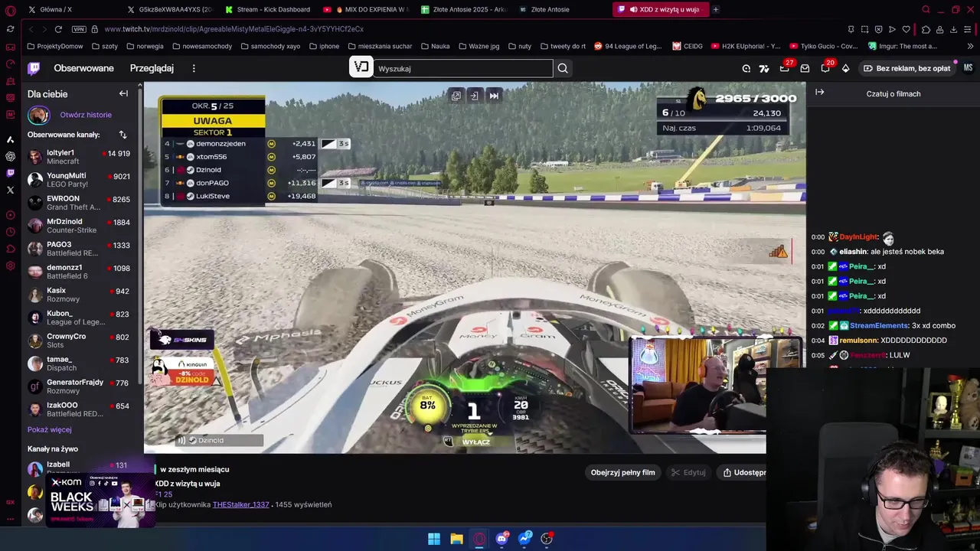Click the X-kom Black Weeks ad thumbnail
The height and width of the screenshot is (551, 980).
tap(100, 500)
